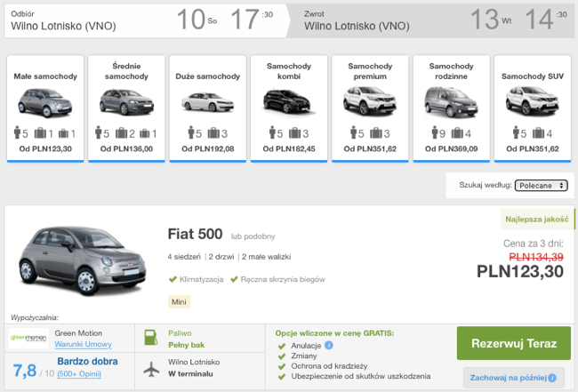578x392 pixels.
Task: Click the fuel pump icon beside Paliwo
Action: point(151,338)
